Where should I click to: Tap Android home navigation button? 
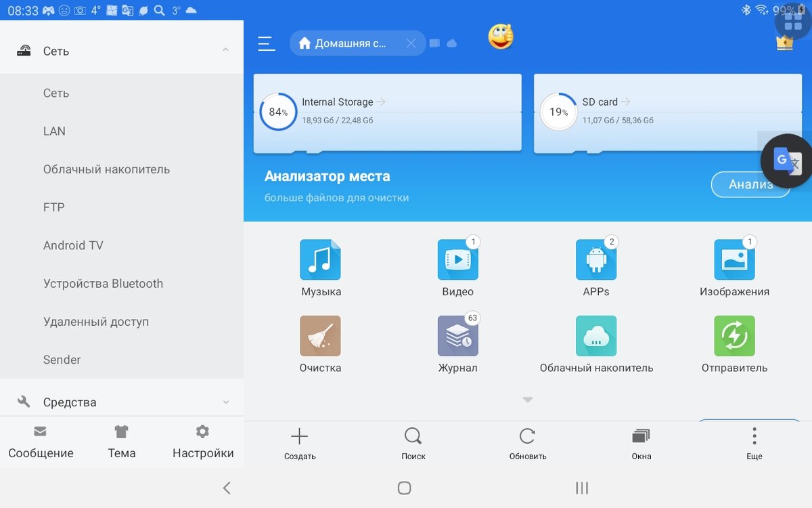404,488
